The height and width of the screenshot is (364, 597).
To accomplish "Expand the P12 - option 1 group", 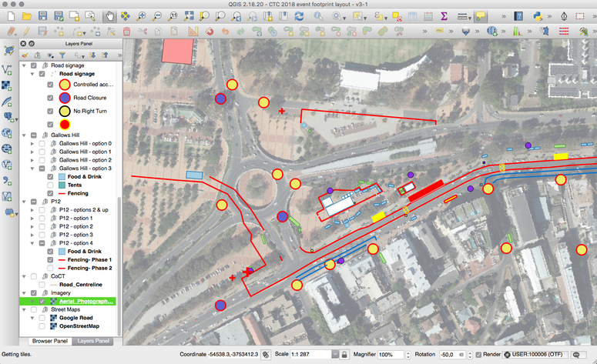I will (32, 219).
